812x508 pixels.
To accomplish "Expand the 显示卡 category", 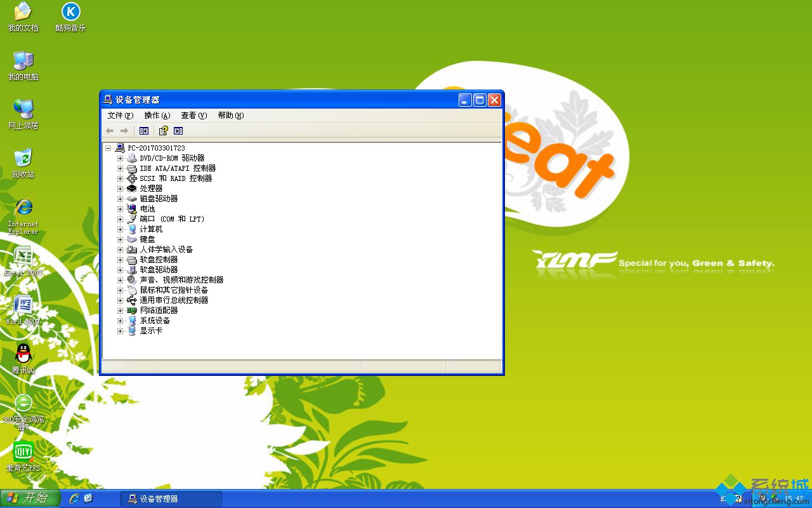I will click(x=120, y=331).
